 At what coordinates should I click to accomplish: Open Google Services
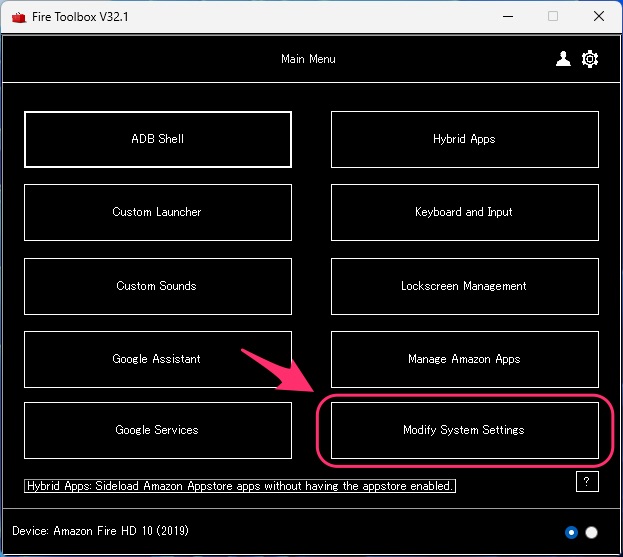158,430
